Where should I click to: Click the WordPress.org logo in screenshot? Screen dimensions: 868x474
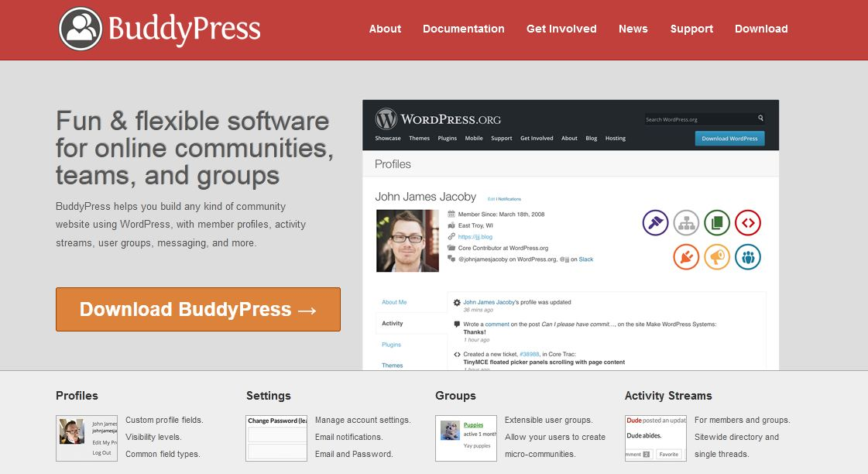click(438, 119)
